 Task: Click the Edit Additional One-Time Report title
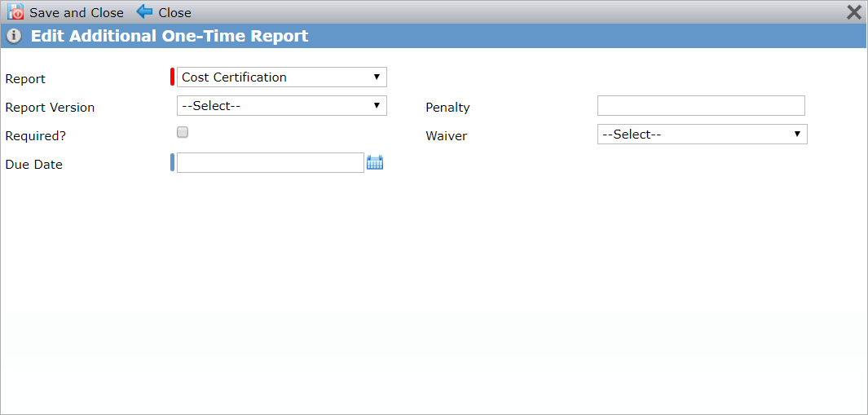click(x=170, y=36)
